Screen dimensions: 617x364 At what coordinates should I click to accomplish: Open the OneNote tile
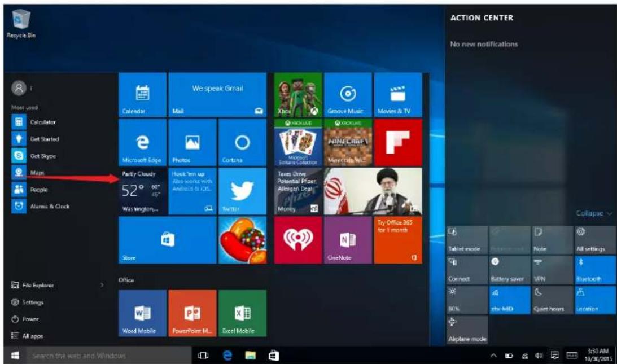(347, 240)
